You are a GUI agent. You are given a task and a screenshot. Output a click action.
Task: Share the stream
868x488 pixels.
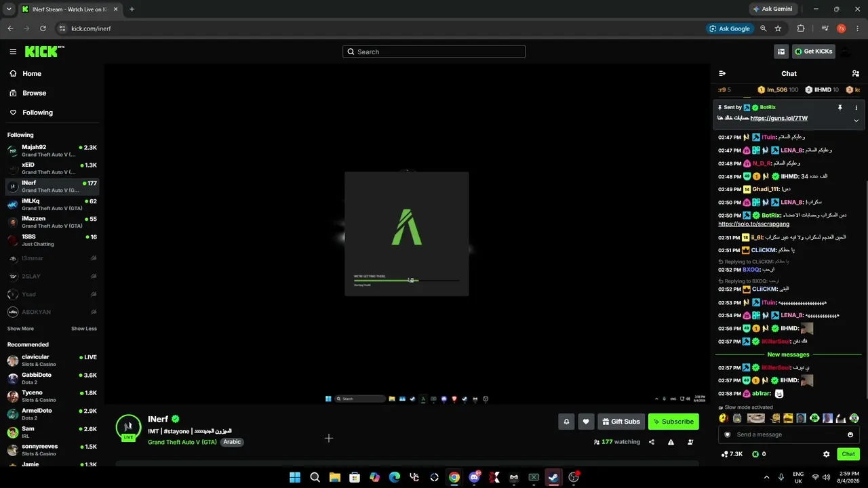[x=652, y=442]
